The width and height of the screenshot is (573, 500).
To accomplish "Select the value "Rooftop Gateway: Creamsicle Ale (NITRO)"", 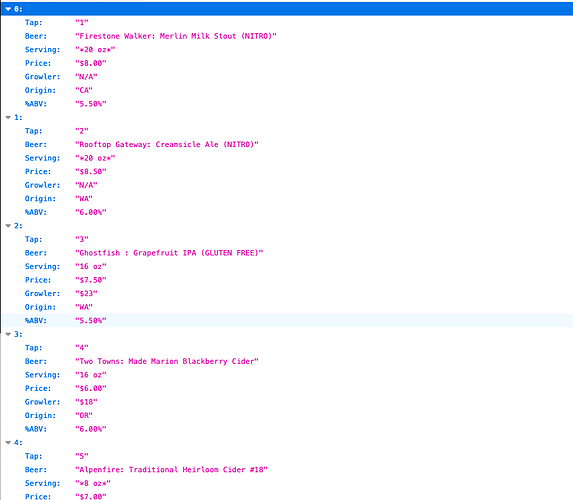I will pos(167,144).
